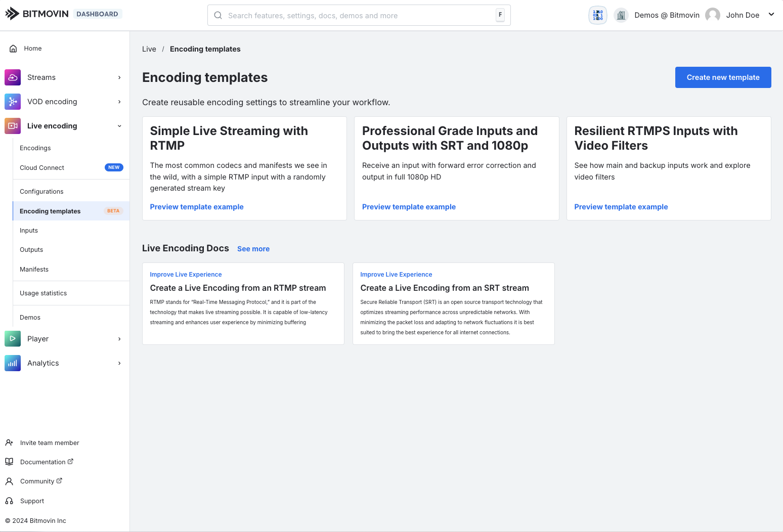This screenshot has height=532, width=783.
Task: Open the binary code icon in the header
Action: click(x=598, y=15)
